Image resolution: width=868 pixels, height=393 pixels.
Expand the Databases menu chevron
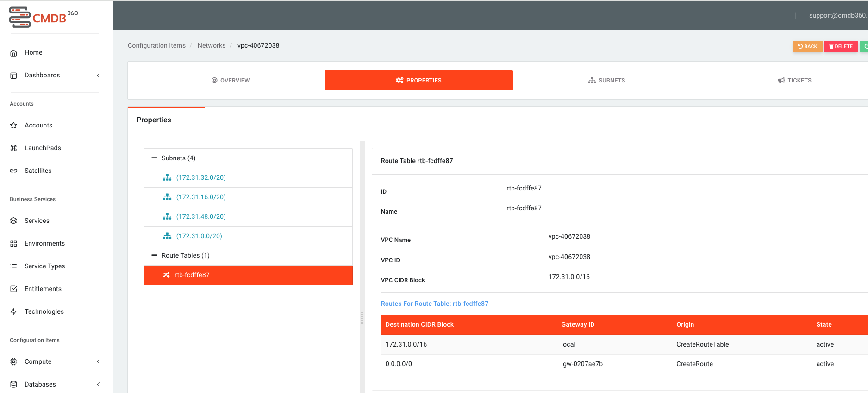(x=98, y=384)
